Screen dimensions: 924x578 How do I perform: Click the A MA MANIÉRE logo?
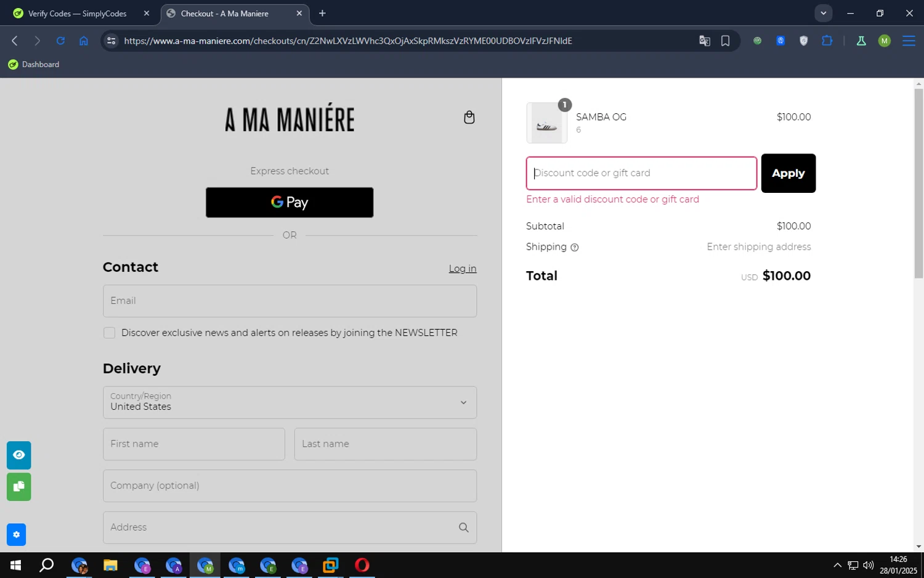pos(290,118)
